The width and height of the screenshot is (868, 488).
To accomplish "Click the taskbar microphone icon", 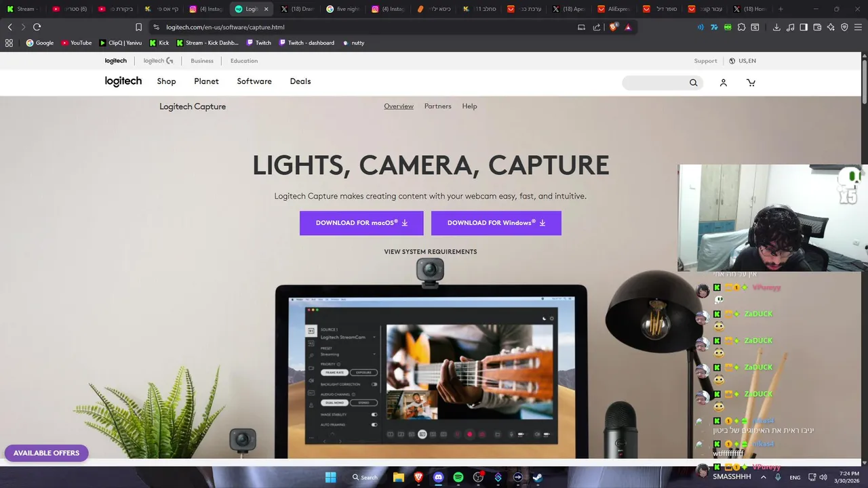I will pyautogui.click(x=778, y=477).
